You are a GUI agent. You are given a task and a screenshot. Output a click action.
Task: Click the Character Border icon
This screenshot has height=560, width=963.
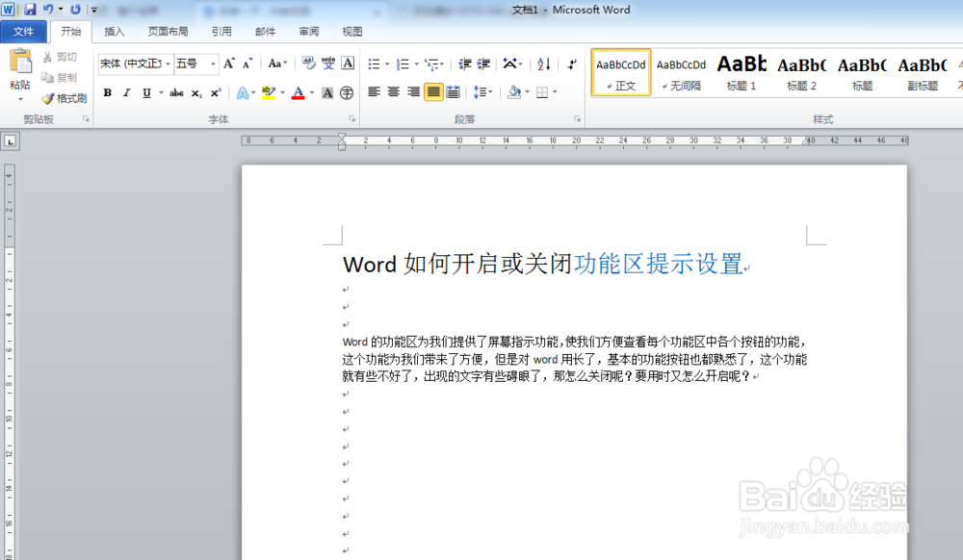348,64
